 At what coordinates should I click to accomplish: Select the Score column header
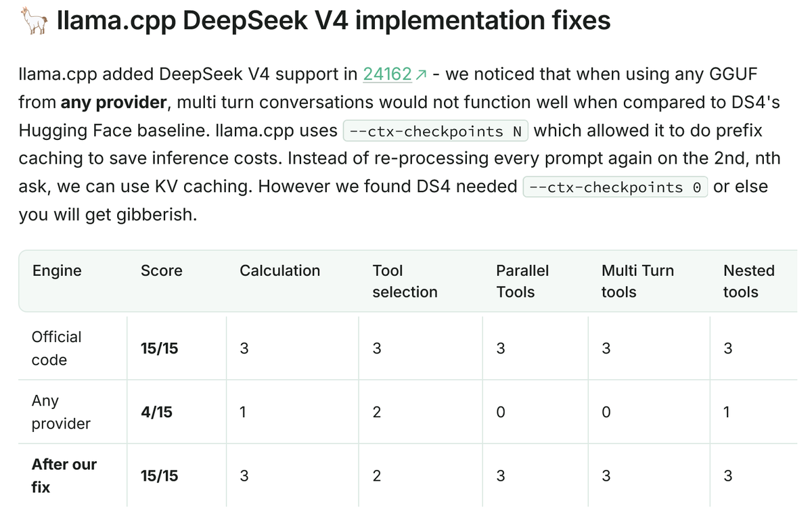click(162, 270)
